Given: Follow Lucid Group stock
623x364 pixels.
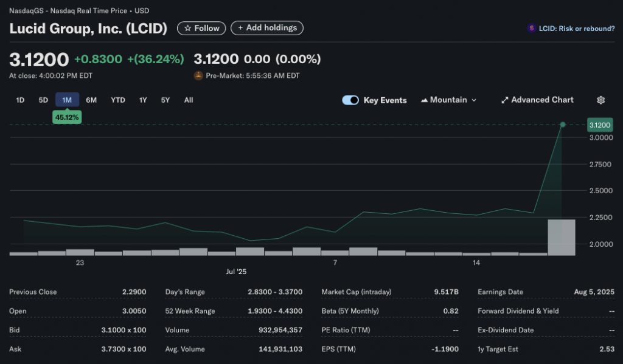Looking at the screenshot, I should [201, 28].
